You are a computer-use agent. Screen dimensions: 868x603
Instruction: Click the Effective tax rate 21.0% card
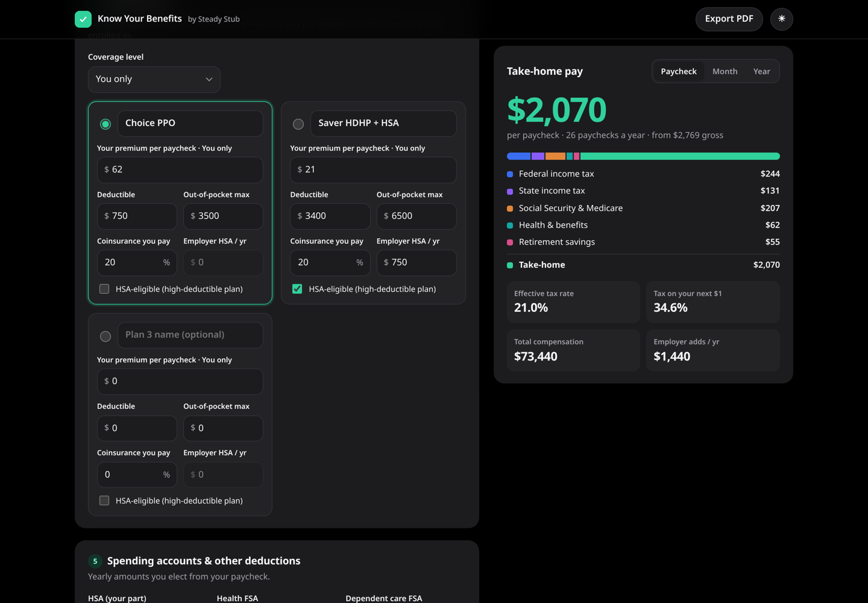(573, 301)
